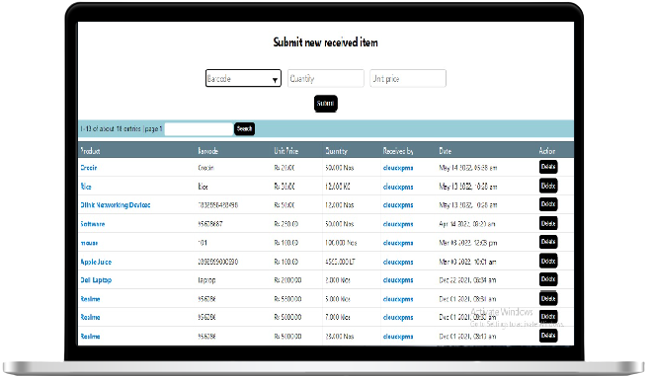
Task: Delete the Crocin received entry
Action: tap(548, 167)
